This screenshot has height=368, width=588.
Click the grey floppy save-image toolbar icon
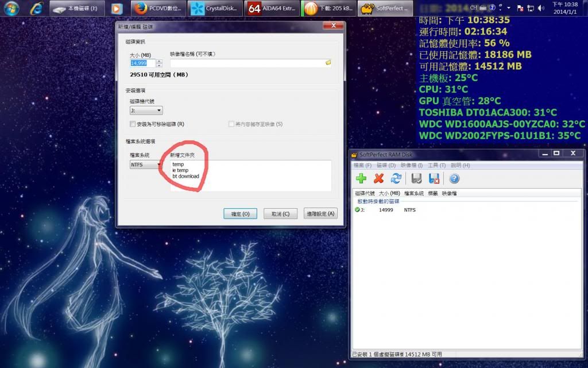tap(416, 178)
